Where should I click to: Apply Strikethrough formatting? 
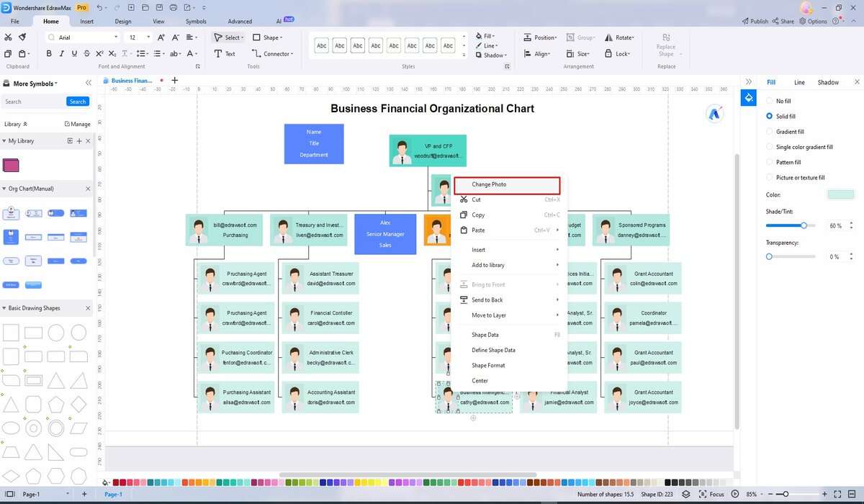pos(87,54)
